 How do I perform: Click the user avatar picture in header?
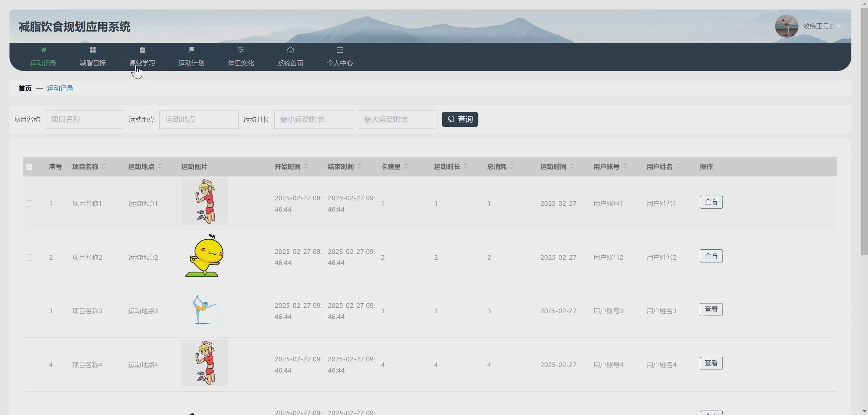pyautogui.click(x=786, y=26)
